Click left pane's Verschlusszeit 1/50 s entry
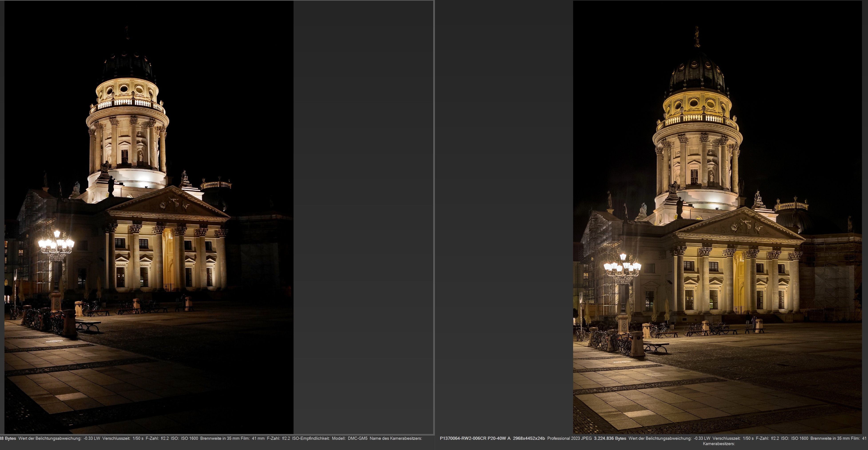This screenshot has width=868, height=450. 123,438
